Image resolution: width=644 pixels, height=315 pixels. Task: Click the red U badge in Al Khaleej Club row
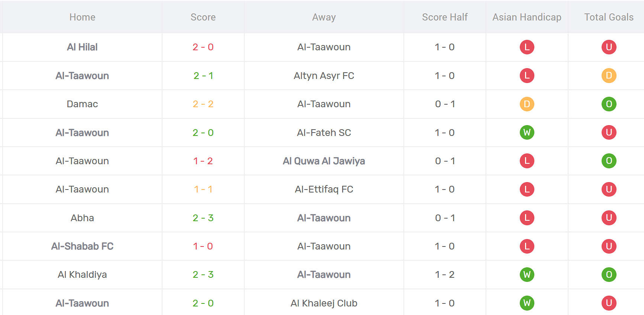[x=609, y=303]
